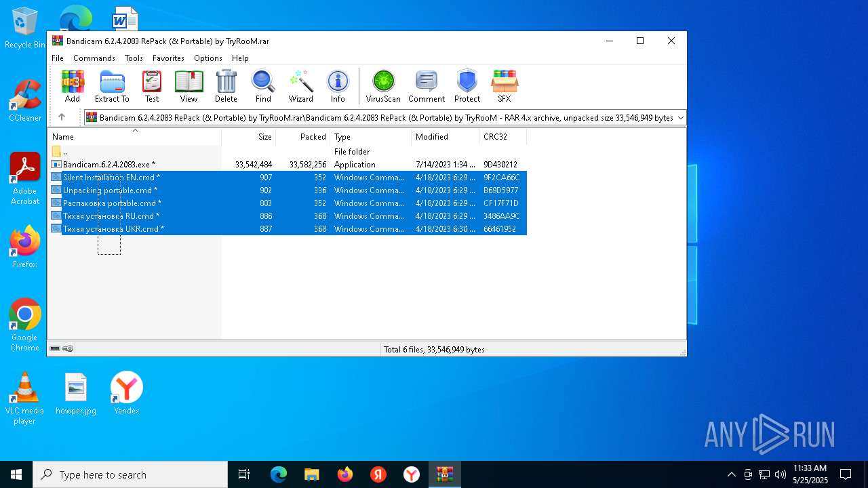This screenshot has width=868, height=488.
Task: Click size value 33,542,484
Action: point(254,165)
